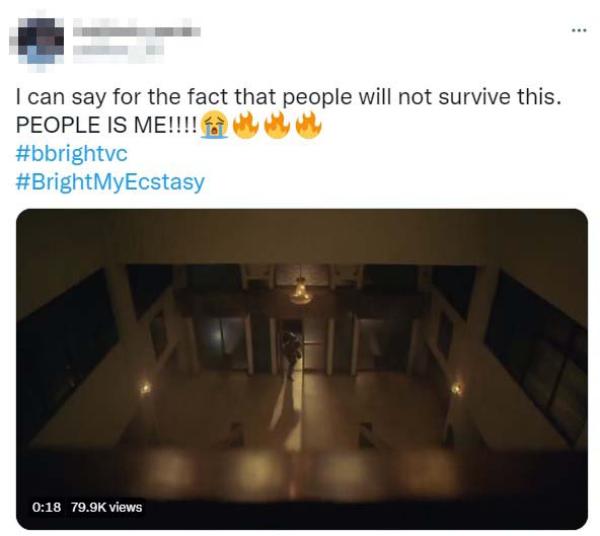The width and height of the screenshot is (600, 536).
Task: Open the #bbrightvc hashtag
Action: (72, 153)
